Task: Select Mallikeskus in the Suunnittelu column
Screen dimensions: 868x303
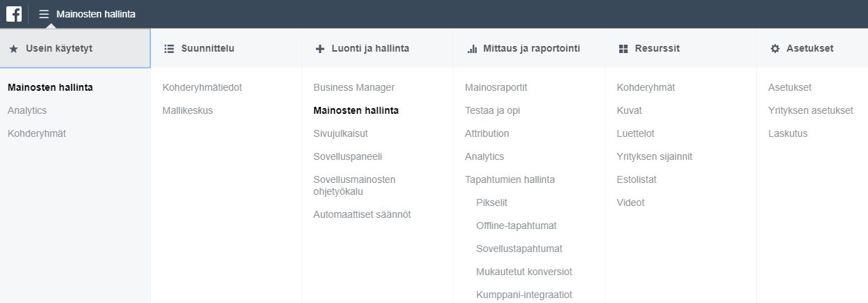Action: click(187, 110)
